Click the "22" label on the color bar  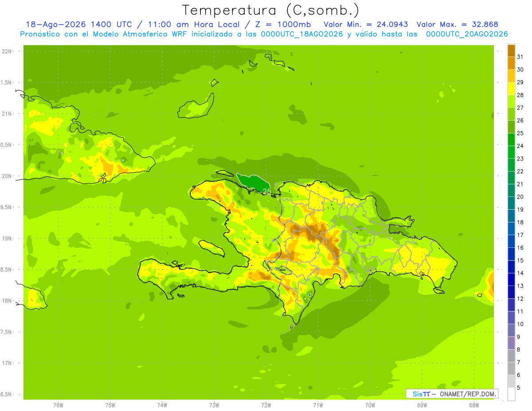520,172
